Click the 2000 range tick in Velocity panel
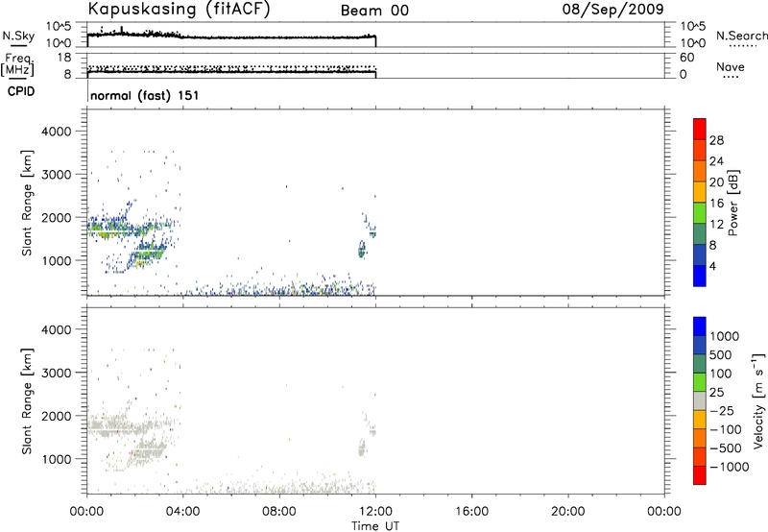Screen dimensions: 768x532 [57, 416]
